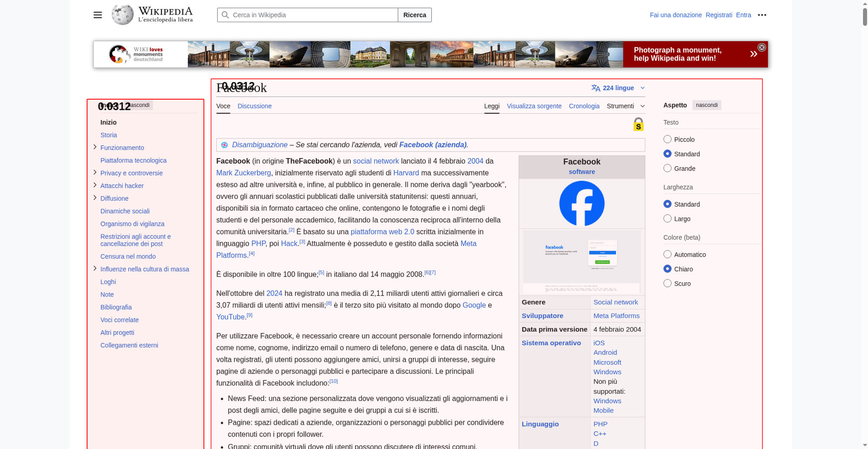Image resolution: width=868 pixels, height=449 pixels.
Task: Expand Influenze nella cultura di massa
Action: tap(95, 268)
